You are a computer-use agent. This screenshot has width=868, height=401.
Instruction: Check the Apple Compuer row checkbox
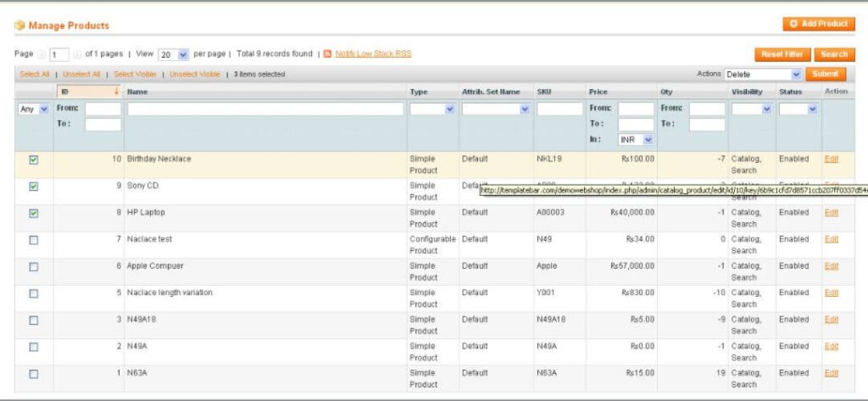click(34, 267)
